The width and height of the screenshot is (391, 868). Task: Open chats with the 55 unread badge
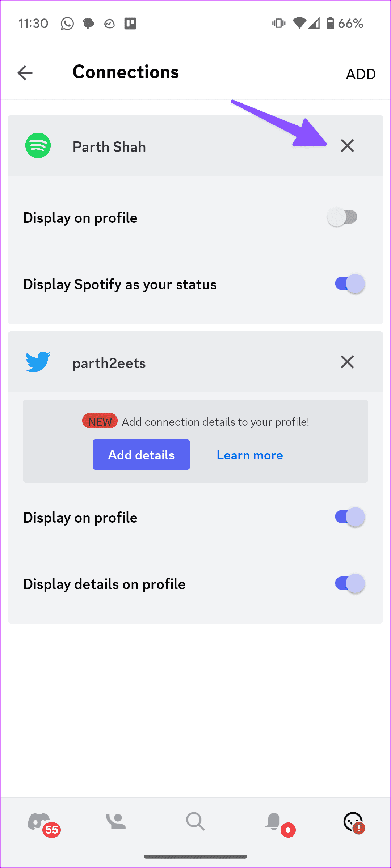click(x=41, y=821)
